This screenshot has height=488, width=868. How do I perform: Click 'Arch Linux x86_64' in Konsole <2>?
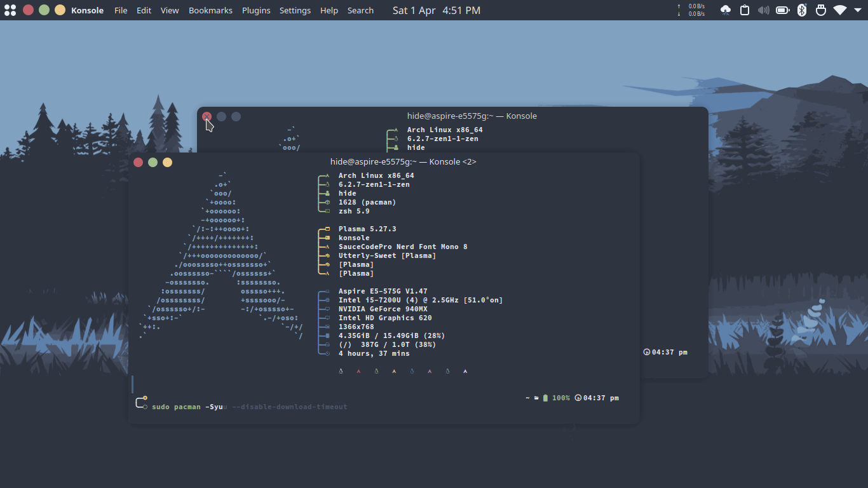(376, 175)
